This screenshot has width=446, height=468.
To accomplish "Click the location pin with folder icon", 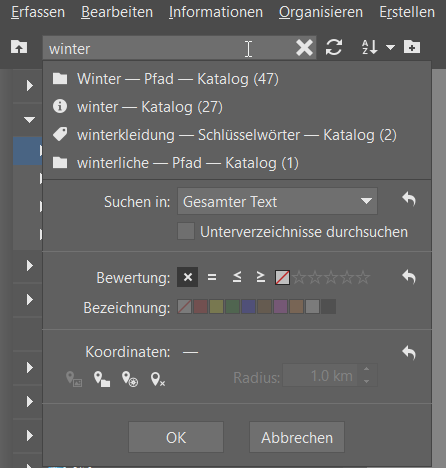I will (102, 379).
